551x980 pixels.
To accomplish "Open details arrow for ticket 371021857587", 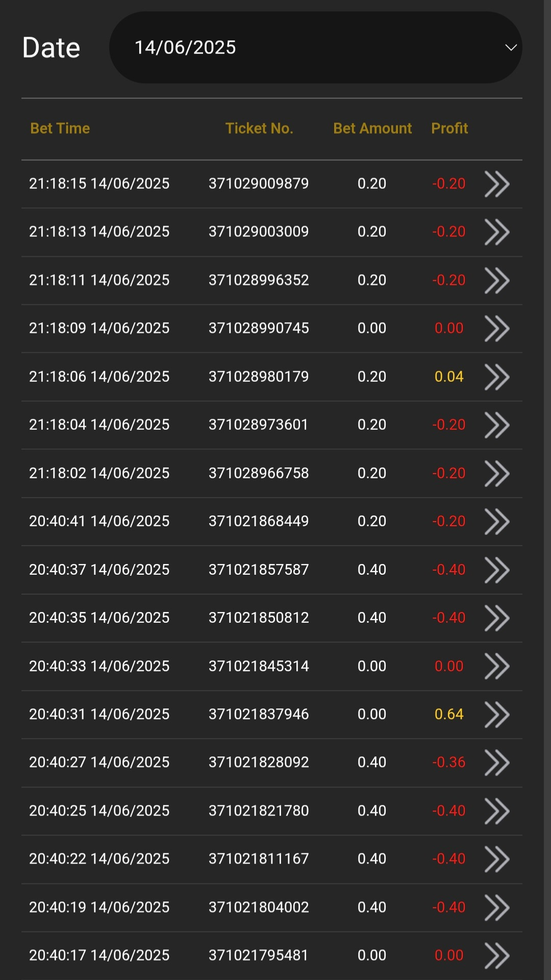I will [497, 570].
